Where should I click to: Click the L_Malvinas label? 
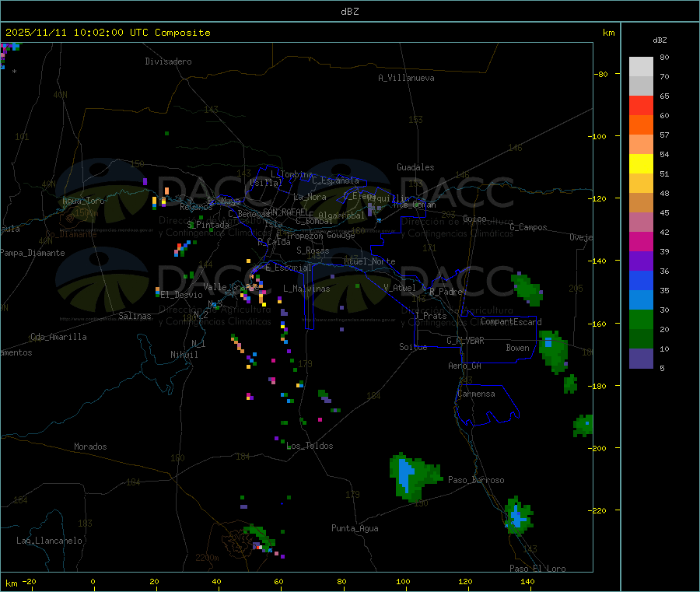pyautogui.click(x=306, y=289)
